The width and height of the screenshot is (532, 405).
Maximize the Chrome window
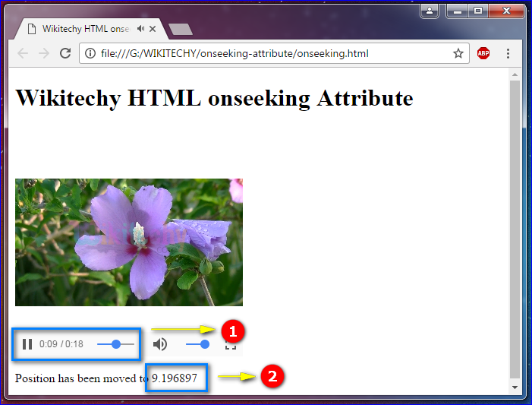(x=478, y=11)
